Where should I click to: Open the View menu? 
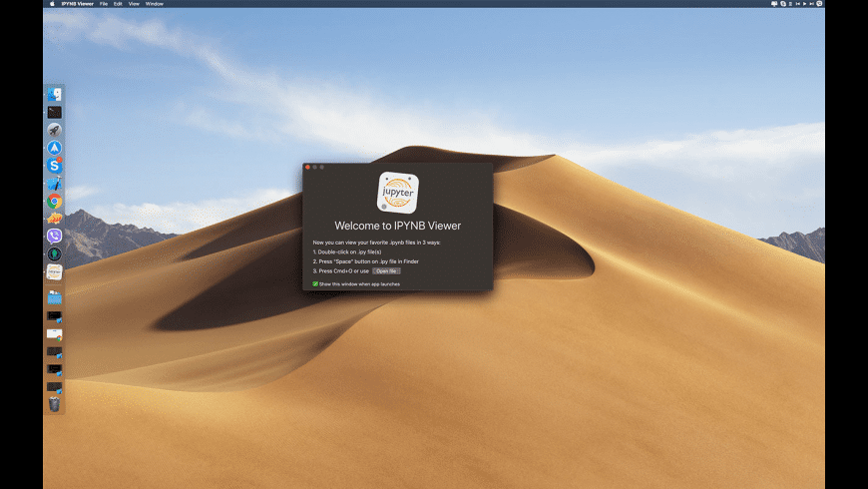pyautogui.click(x=134, y=4)
